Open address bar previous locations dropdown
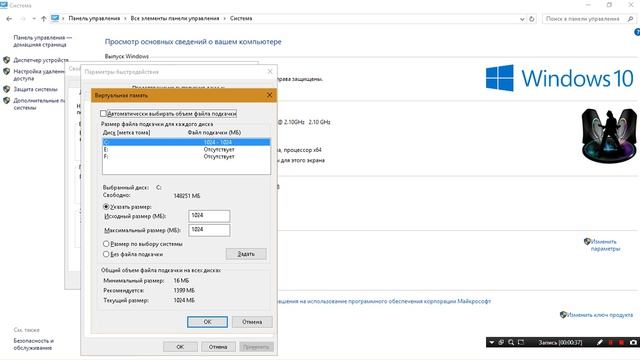640x360 pixels. tap(522, 19)
